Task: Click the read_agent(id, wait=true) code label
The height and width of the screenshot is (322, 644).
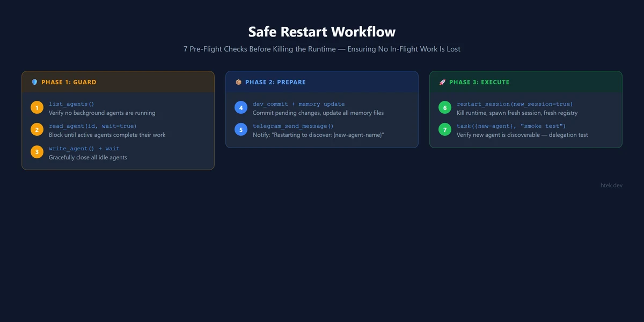Action: click(93, 126)
